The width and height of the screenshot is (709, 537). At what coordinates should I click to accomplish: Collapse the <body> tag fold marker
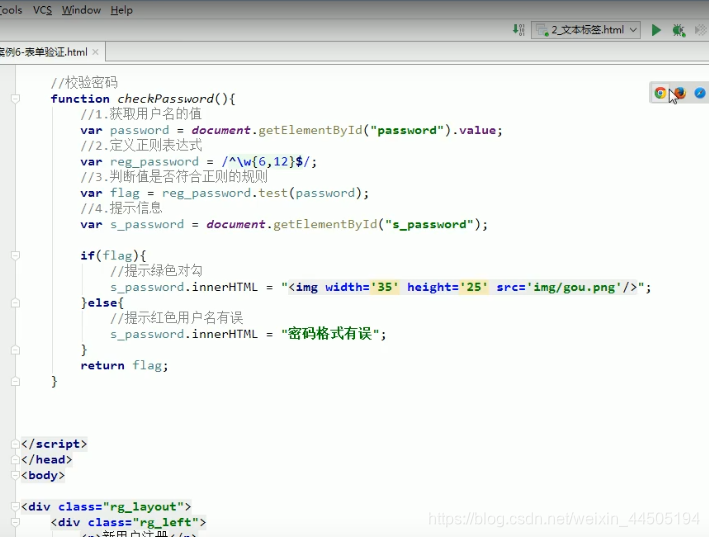click(x=15, y=476)
